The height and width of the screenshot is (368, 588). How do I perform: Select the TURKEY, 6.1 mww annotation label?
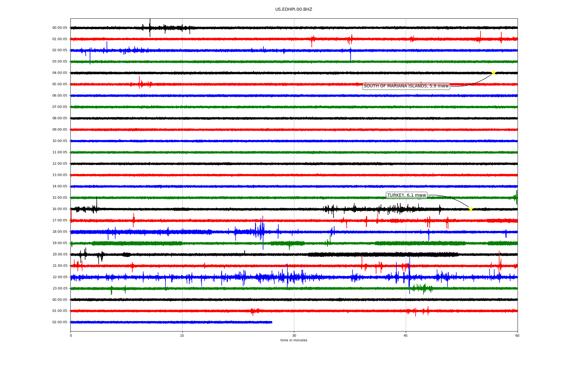tap(406, 195)
